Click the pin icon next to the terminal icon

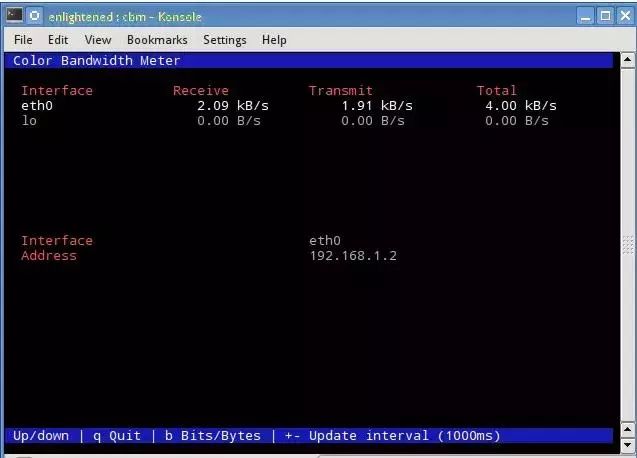(35, 16)
